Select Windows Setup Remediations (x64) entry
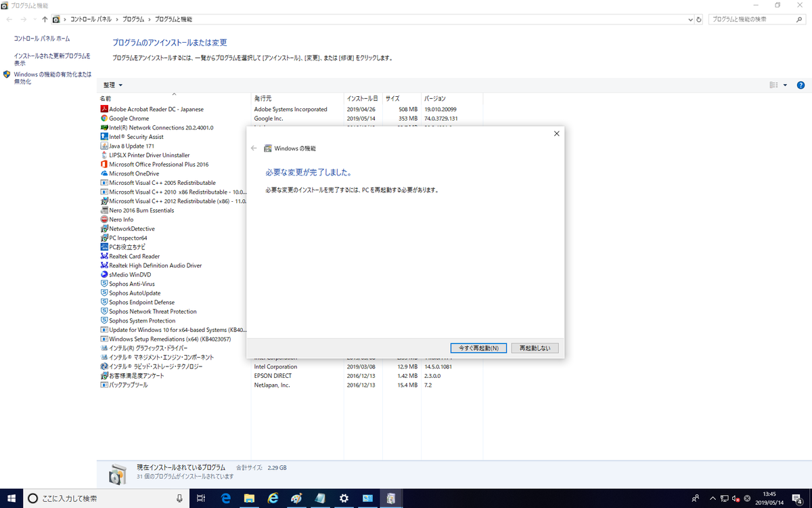This screenshot has width=812, height=508. [x=170, y=339]
